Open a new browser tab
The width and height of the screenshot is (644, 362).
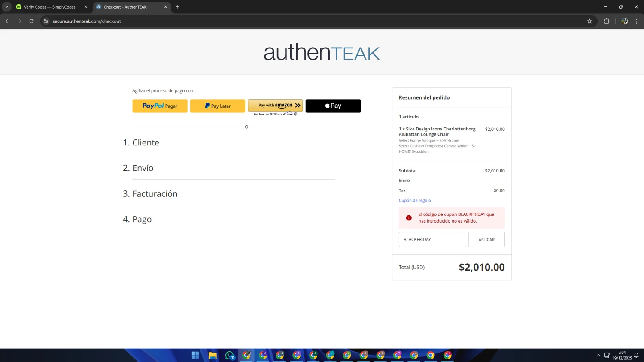pyautogui.click(x=178, y=7)
